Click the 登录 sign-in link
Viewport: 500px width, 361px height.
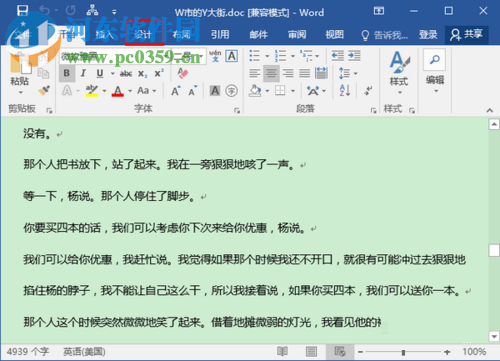click(x=428, y=34)
